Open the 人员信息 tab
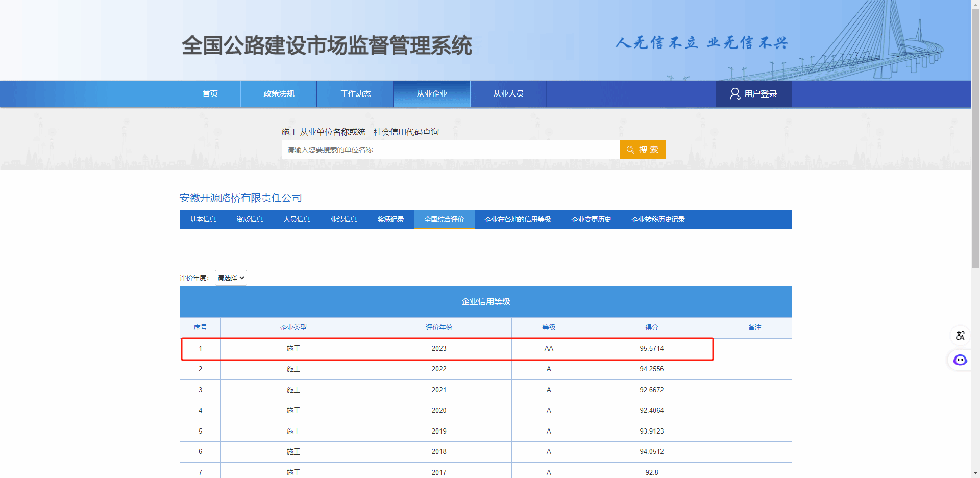Viewport: 980px width, 478px height. pyautogui.click(x=297, y=220)
